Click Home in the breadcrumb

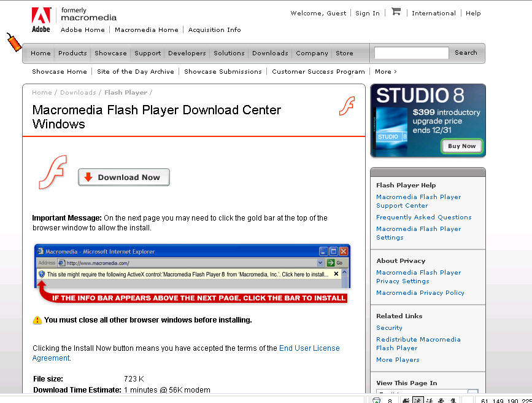tap(42, 92)
